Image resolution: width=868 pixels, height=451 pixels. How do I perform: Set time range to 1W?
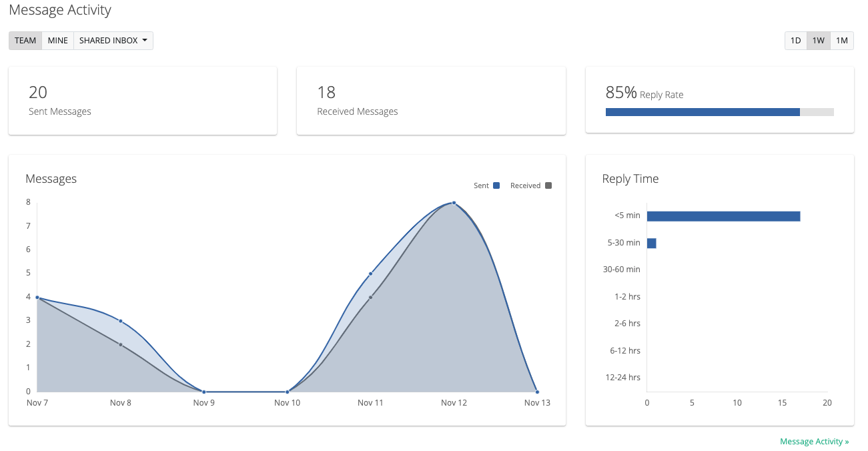pyautogui.click(x=819, y=41)
